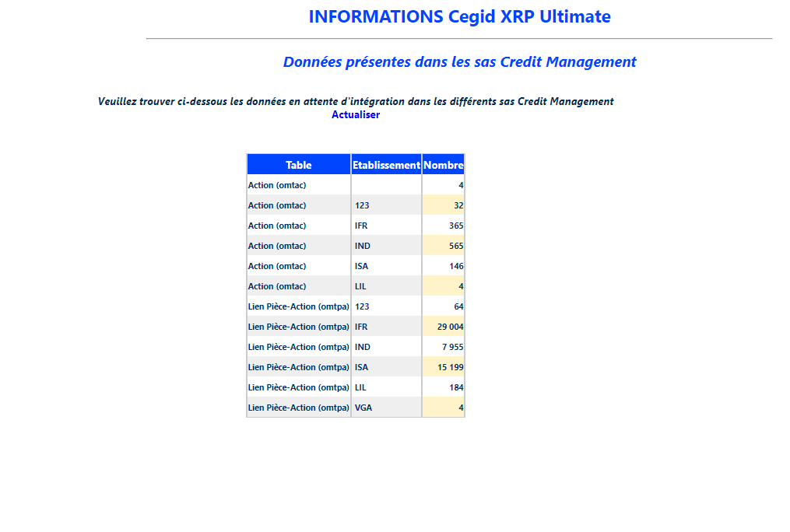The height and width of the screenshot is (532, 790).
Task: Click the ISA establishment in the 15 199 row
Action: (x=386, y=367)
